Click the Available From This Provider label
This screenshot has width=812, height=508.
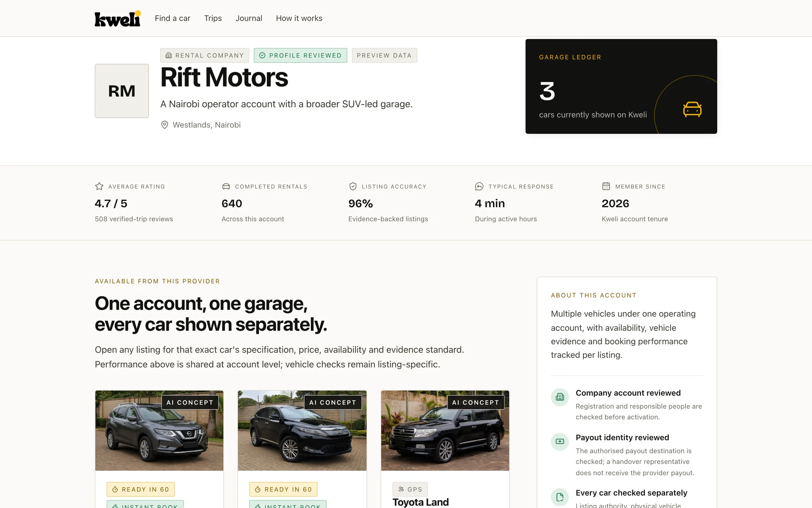[157, 281]
